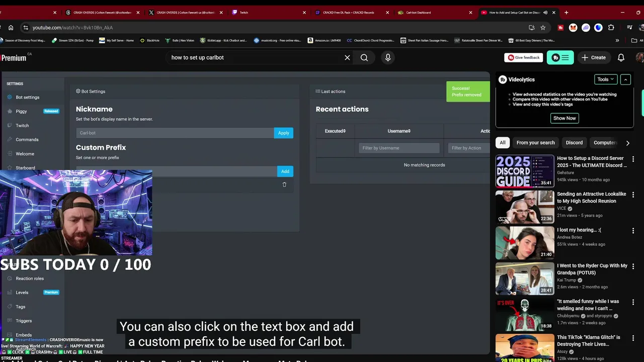
Task: Click the Gehsture channel name
Action: click(566, 172)
